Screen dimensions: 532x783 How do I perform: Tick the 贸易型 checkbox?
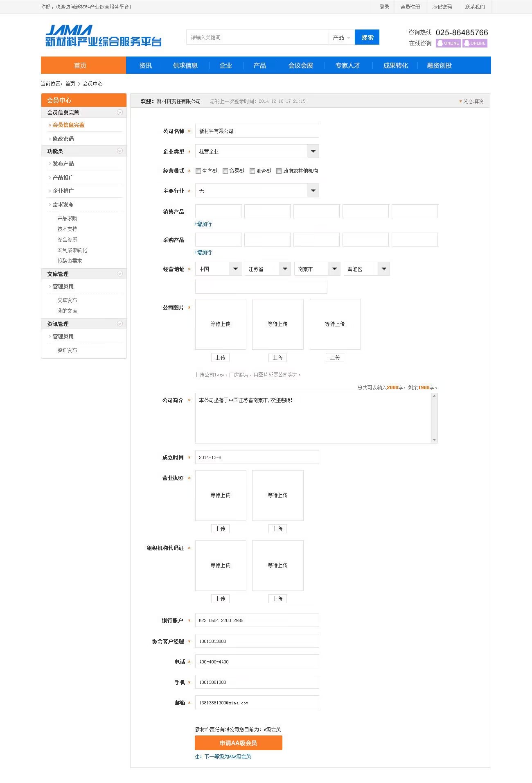click(x=225, y=171)
